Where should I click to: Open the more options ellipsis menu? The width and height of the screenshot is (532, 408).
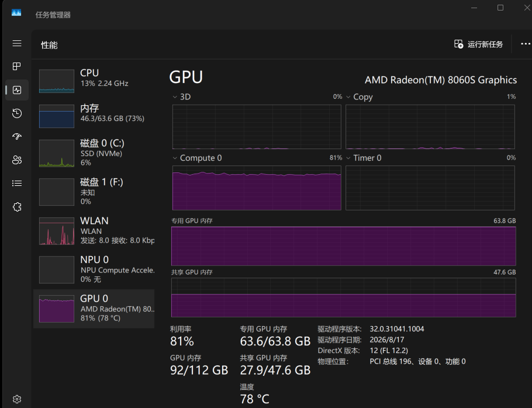(526, 44)
